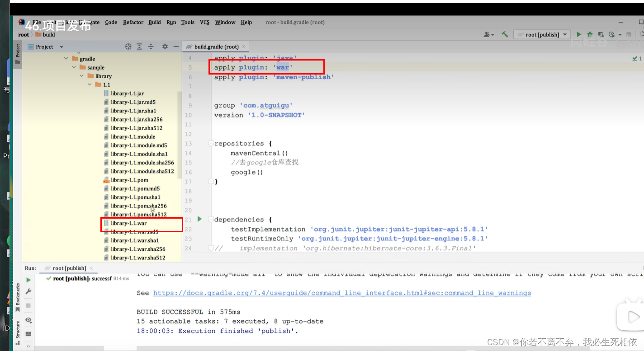Open the user account icon in toolbar
The width and height of the screenshot is (644, 351).
point(487,34)
